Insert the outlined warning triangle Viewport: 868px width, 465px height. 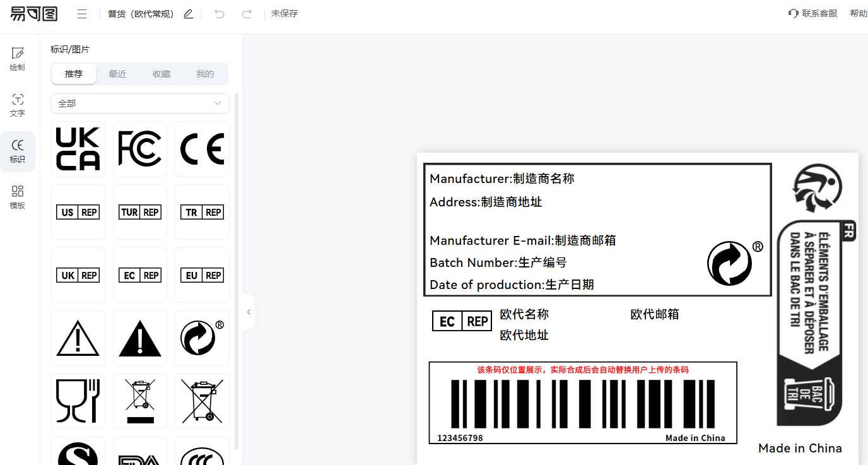tap(78, 338)
